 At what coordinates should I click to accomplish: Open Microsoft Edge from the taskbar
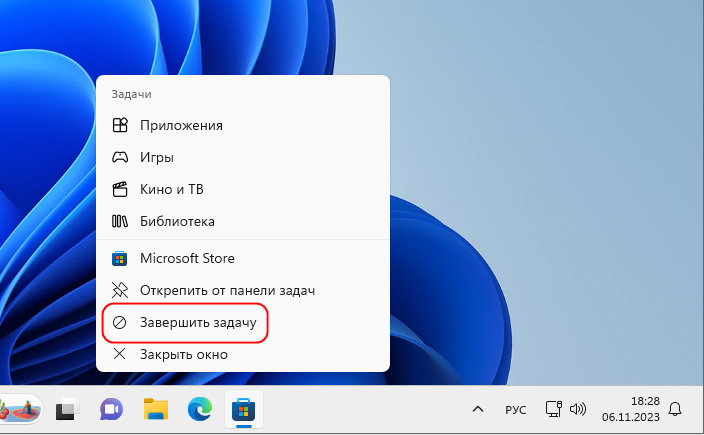tap(200, 409)
